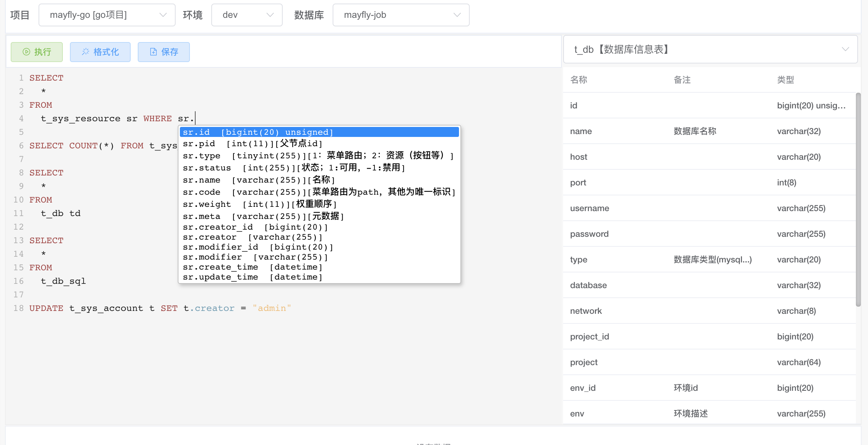The image size is (868, 445).
Task: Click the name column row
Action: pos(710,131)
